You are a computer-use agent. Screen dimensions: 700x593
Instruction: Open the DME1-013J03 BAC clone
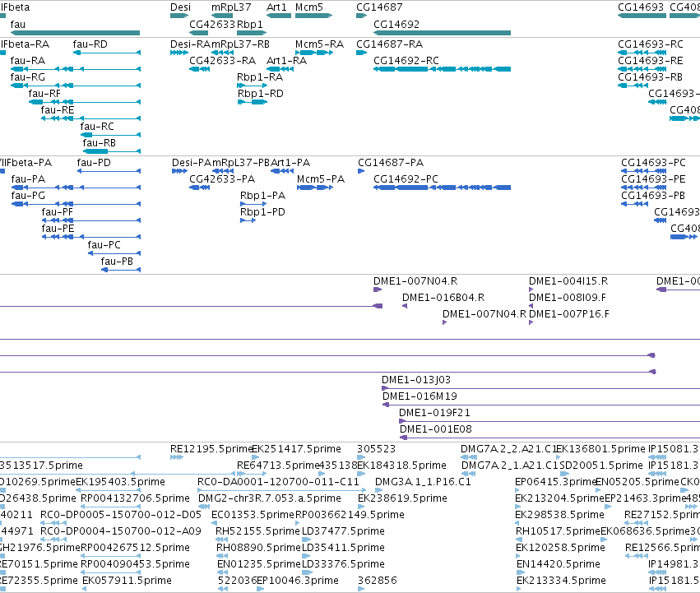(540, 388)
